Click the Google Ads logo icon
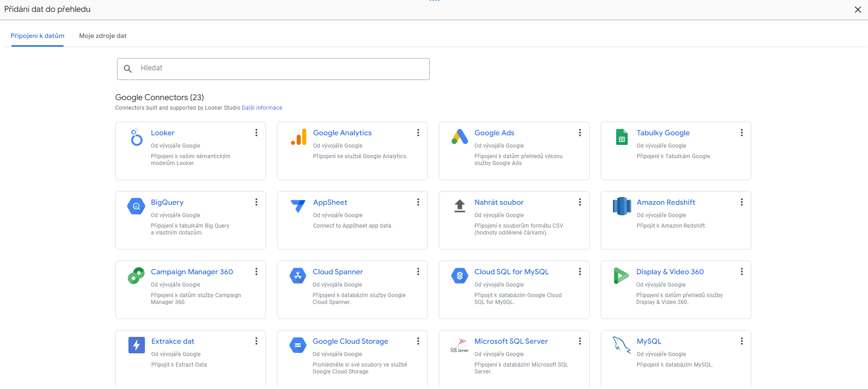 click(460, 137)
